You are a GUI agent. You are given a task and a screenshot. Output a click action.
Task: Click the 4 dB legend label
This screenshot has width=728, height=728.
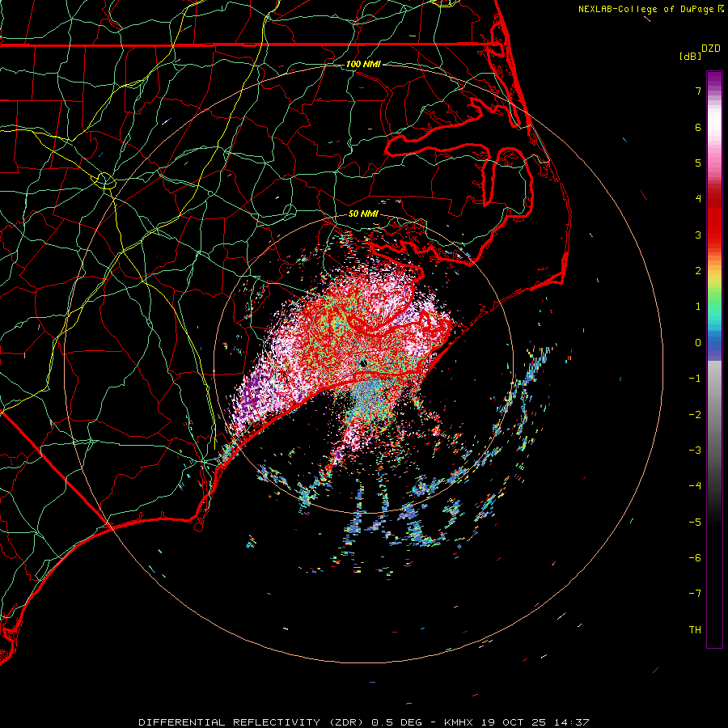pyautogui.click(x=698, y=199)
